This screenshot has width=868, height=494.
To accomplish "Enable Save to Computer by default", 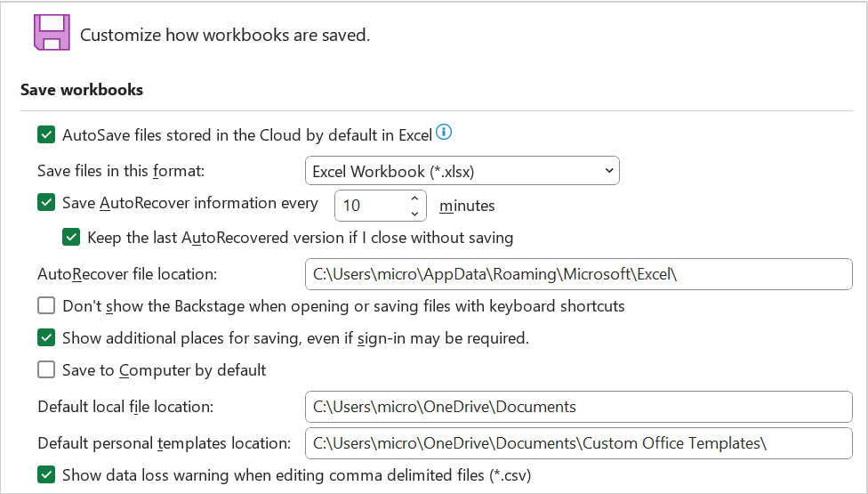I will [x=46, y=369].
